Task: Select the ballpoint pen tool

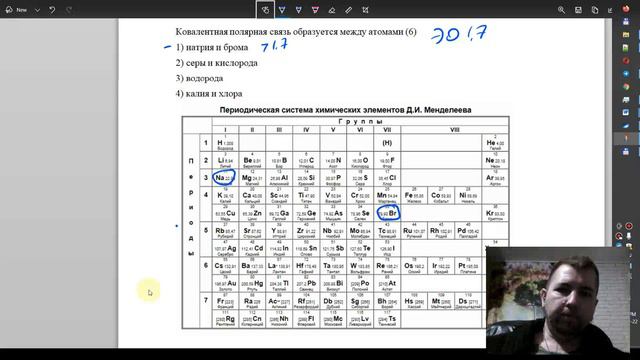Action: click(282, 10)
